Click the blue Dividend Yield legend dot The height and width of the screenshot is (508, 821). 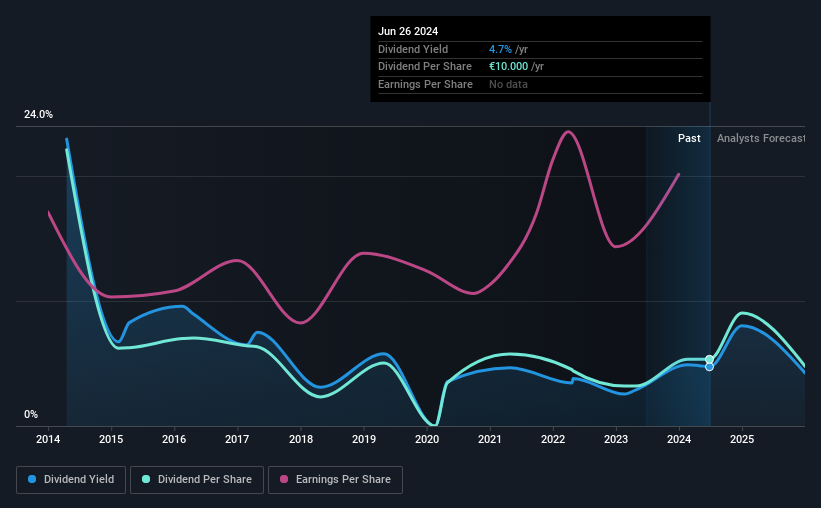pos(32,479)
